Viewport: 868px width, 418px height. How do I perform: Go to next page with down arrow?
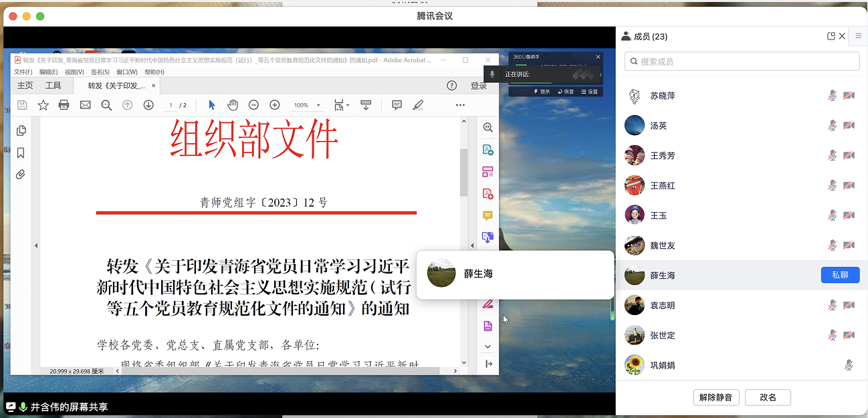(x=148, y=105)
